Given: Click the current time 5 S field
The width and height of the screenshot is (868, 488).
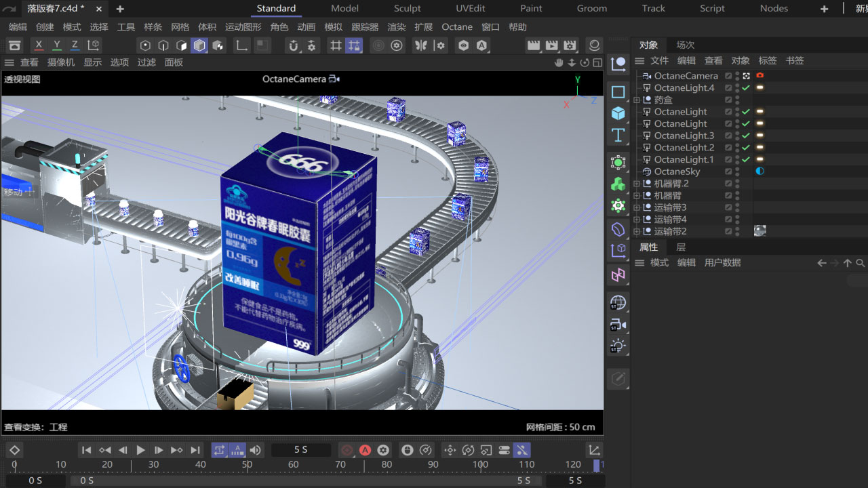Looking at the screenshot, I should pos(300,450).
